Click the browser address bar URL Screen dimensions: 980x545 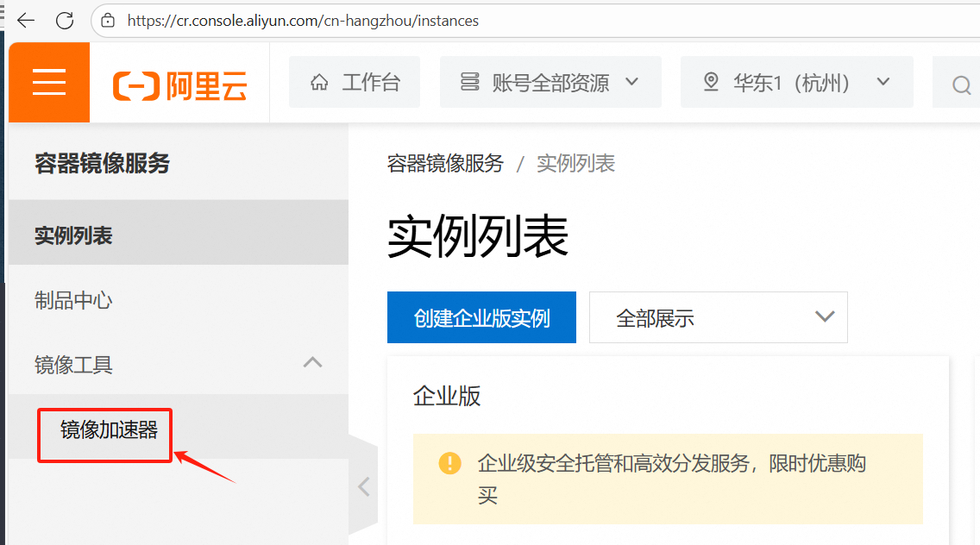click(x=303, y=21)
